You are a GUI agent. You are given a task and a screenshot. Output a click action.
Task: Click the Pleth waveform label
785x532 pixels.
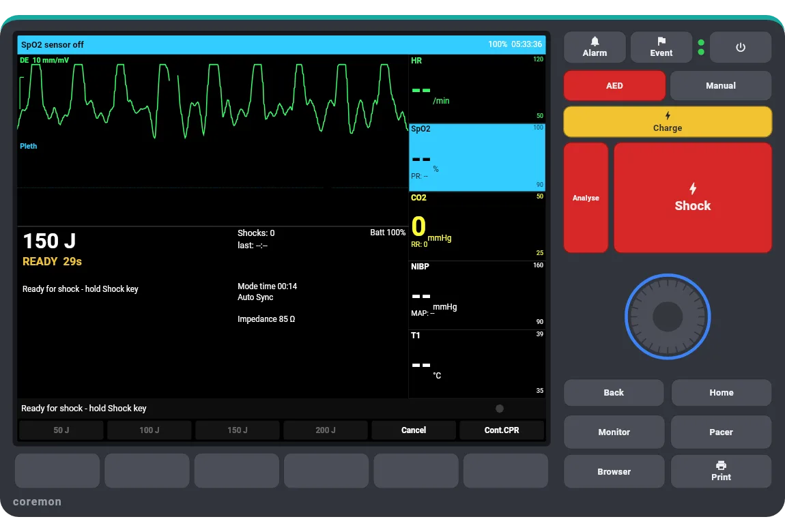point(28,146)
